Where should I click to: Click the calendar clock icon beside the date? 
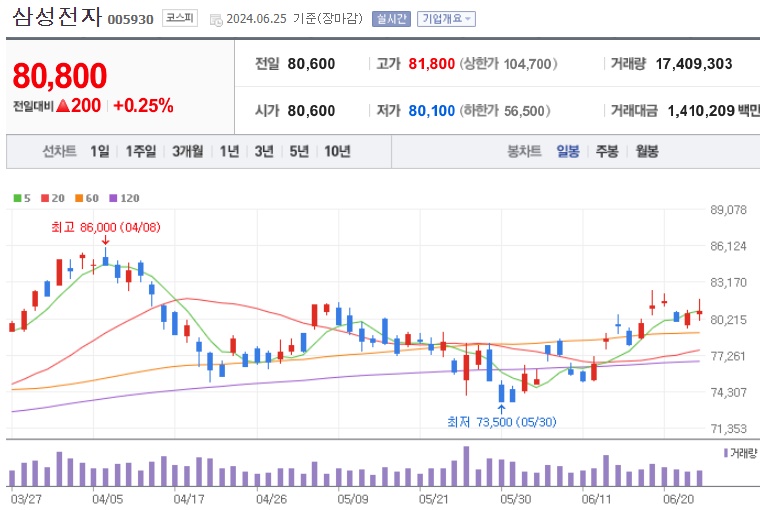click(216, 20)
